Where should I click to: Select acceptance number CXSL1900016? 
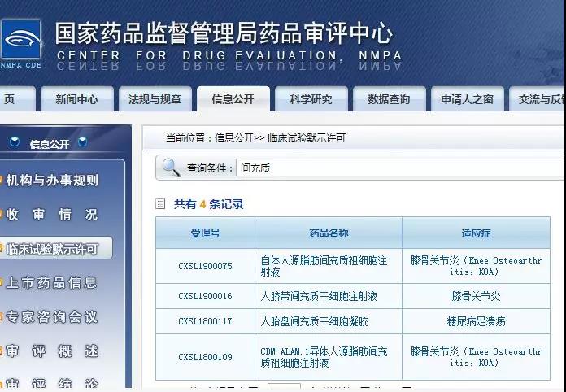click(205, 296)
